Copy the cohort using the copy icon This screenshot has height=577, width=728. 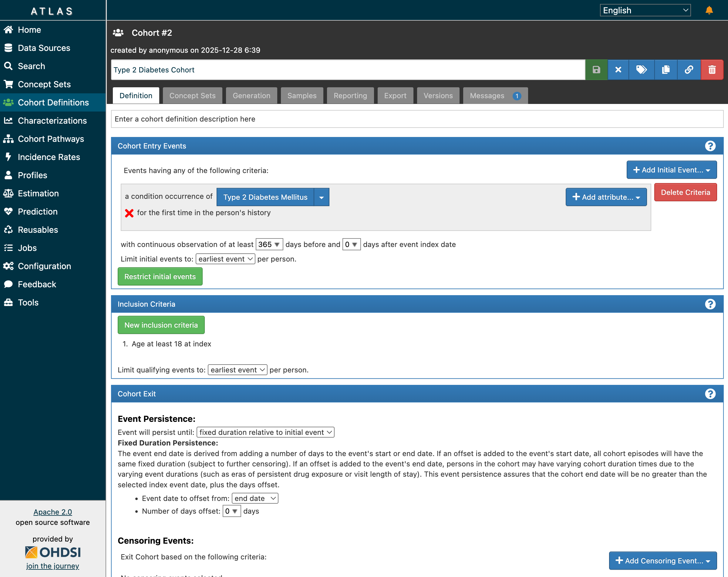pyautogui.click(x=666, y=69)
